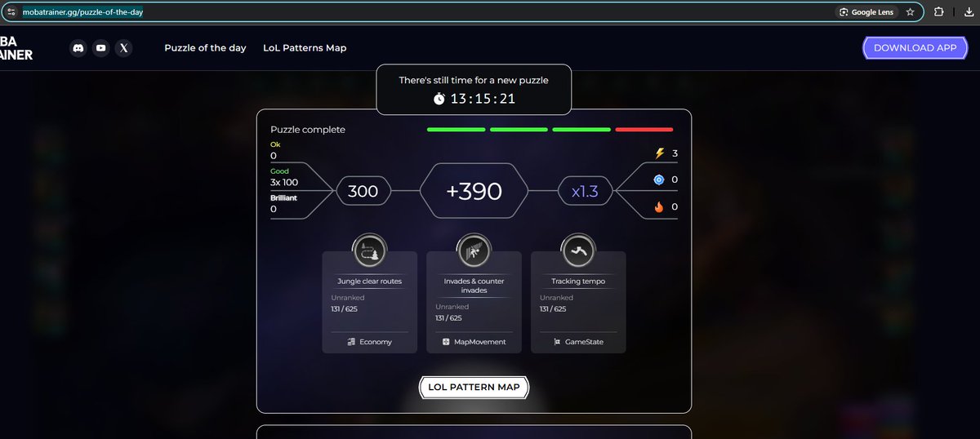The width and height of the screenshot is (980, 439).
Task: Bookmark this page with the star icon
Action: point(910,12)
